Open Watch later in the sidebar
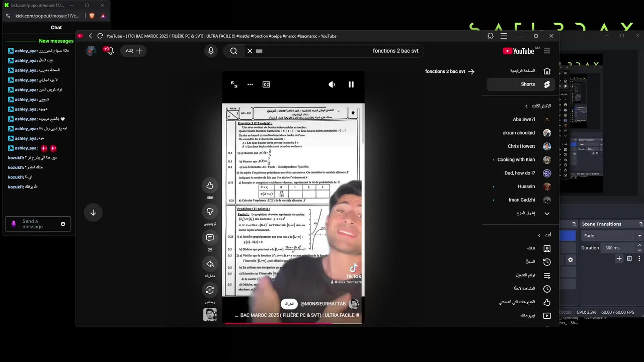Screen dimensions: 644x362 click(521, 289)
